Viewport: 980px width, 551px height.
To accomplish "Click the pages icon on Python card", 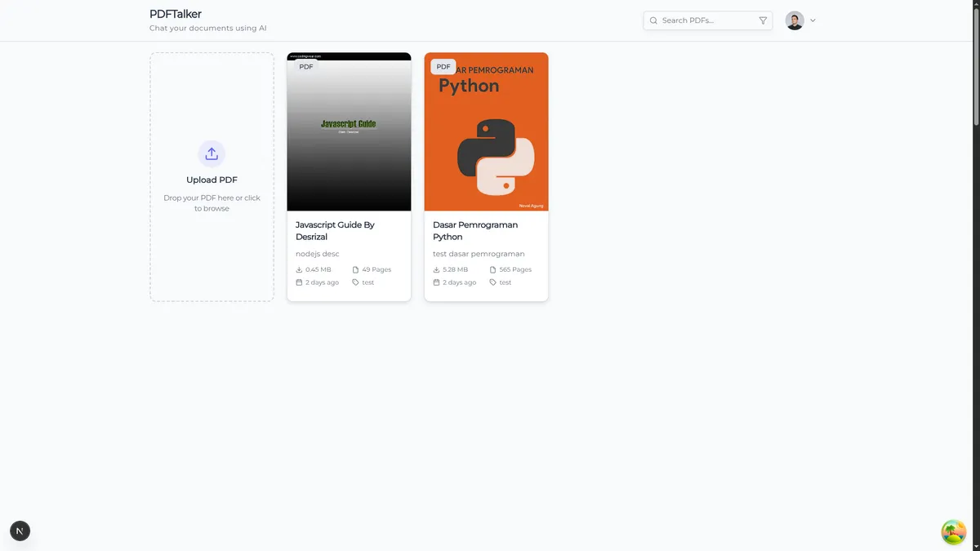I will tap(492, 269).
